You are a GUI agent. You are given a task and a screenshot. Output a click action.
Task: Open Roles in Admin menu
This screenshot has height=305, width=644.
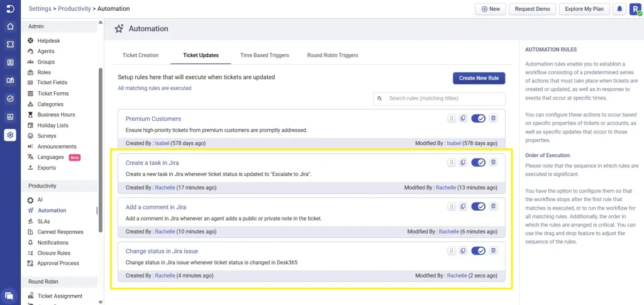[44, 72]
